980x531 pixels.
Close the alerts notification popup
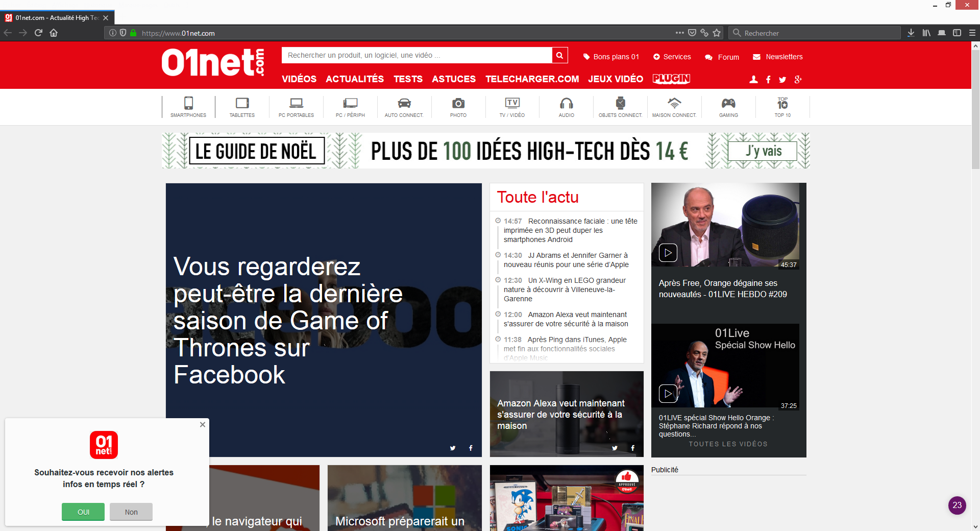pyautogui.click(x=203, y=424)
